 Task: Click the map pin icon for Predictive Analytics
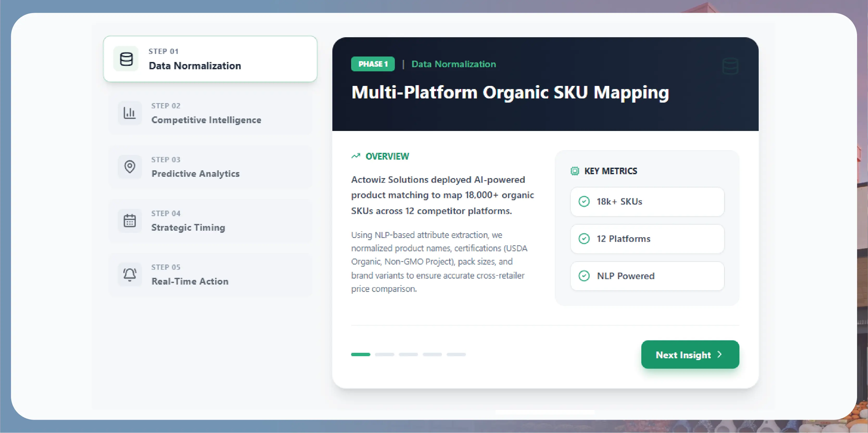(129, 166)
